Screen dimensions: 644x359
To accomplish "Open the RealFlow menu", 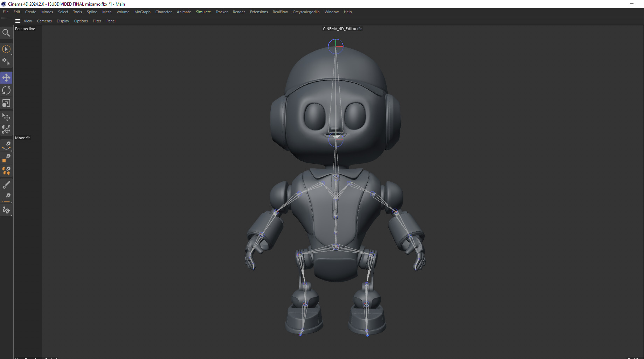I will [280, 12].
